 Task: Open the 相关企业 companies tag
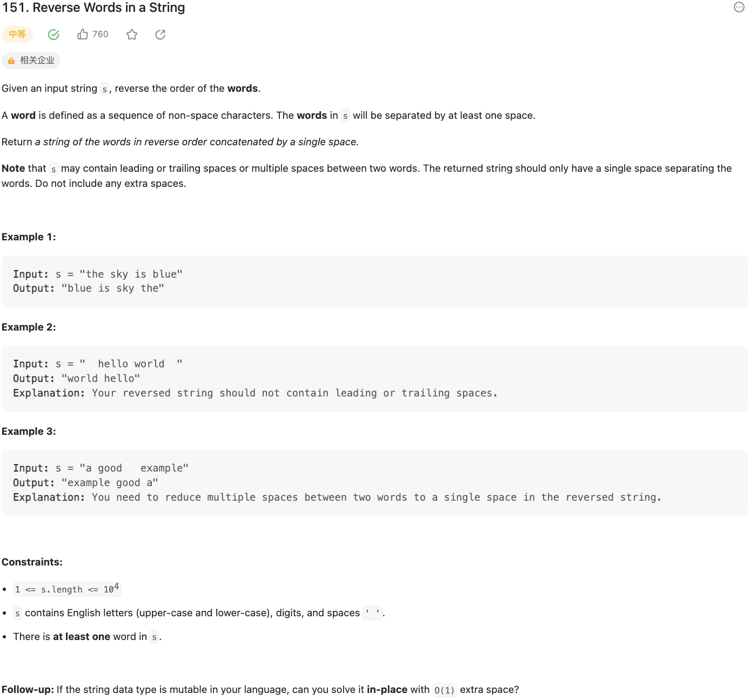point(37,60)
